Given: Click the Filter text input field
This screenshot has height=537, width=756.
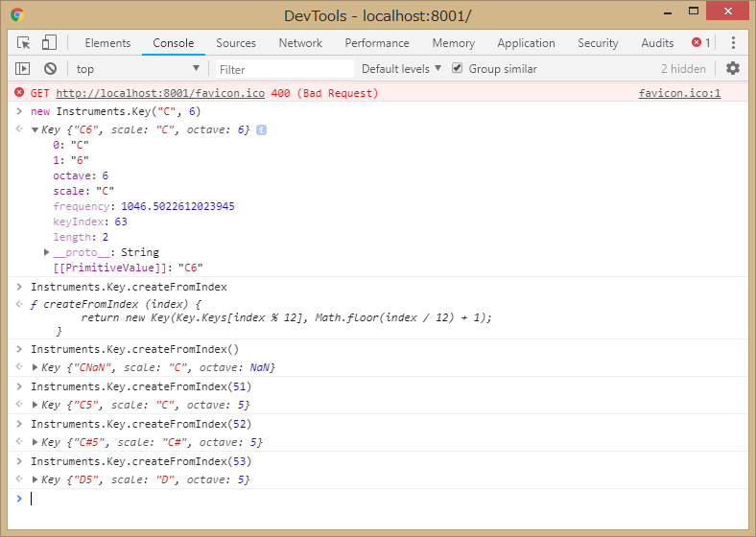Looking at the screenshot, I should 283,69.
